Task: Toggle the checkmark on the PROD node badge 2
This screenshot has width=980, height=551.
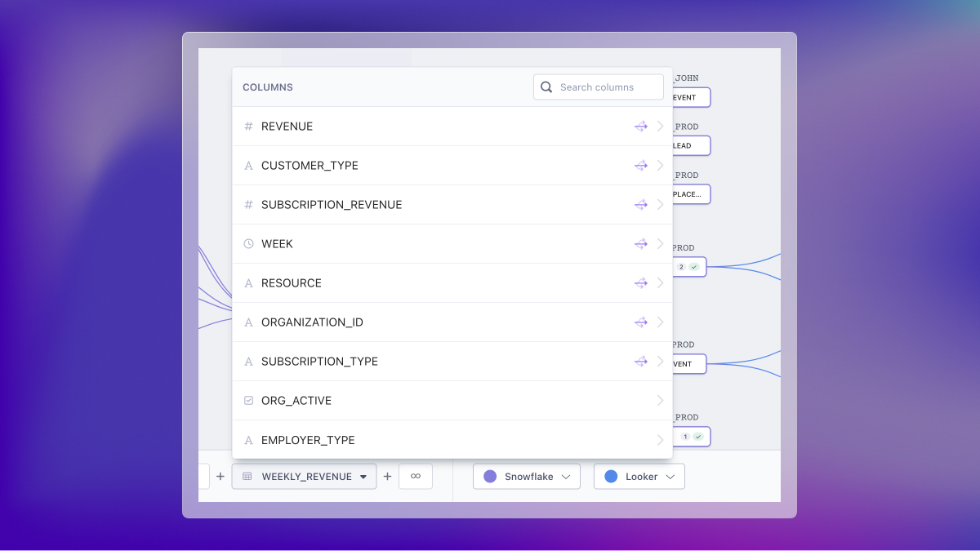Action: pyautogui.click(x=696, y=266)
